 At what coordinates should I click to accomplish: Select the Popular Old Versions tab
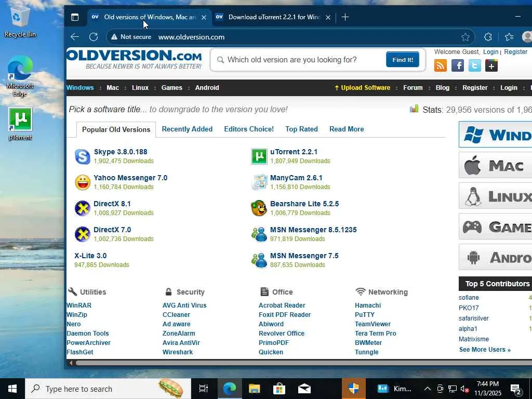(116, 129)
